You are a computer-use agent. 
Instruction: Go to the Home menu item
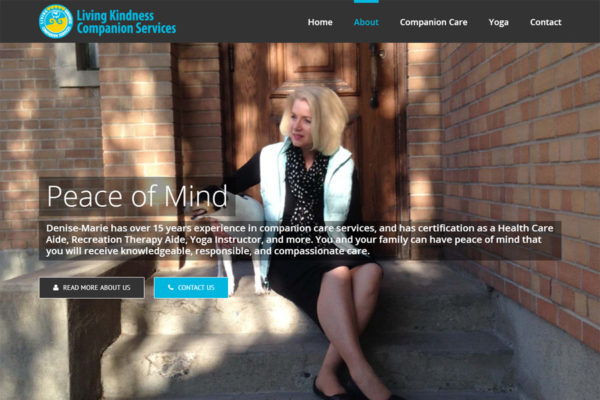coord(320,22)
